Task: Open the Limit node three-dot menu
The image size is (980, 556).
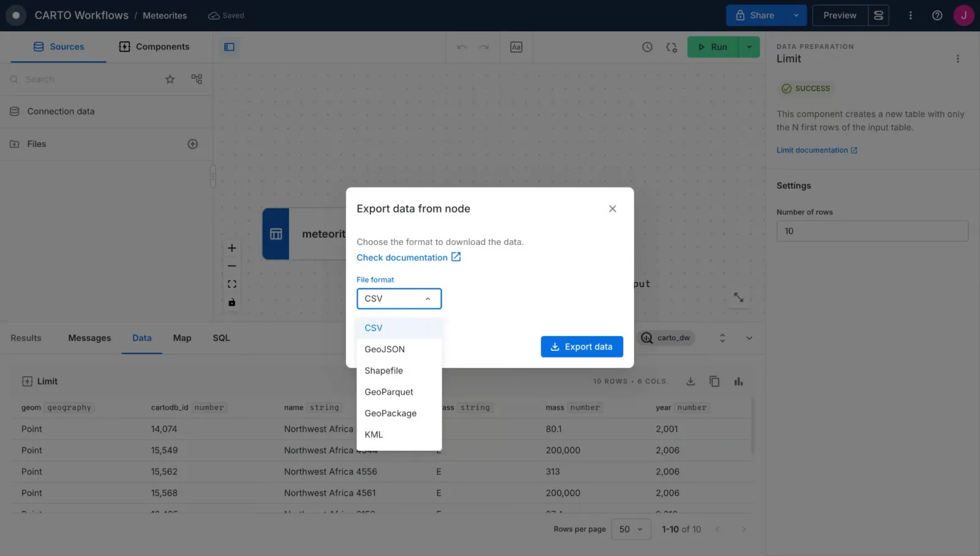Action: pyautogui.click(x=958, y=59)
